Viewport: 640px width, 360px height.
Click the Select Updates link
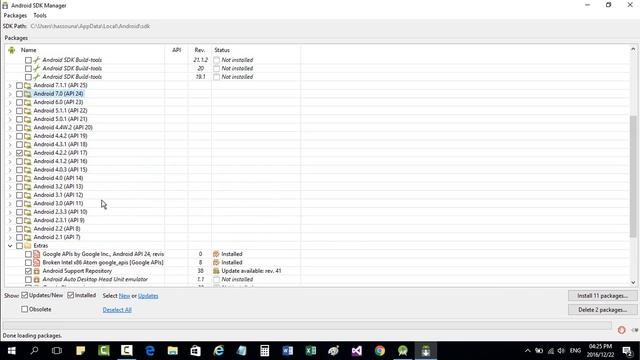point(148,296)
